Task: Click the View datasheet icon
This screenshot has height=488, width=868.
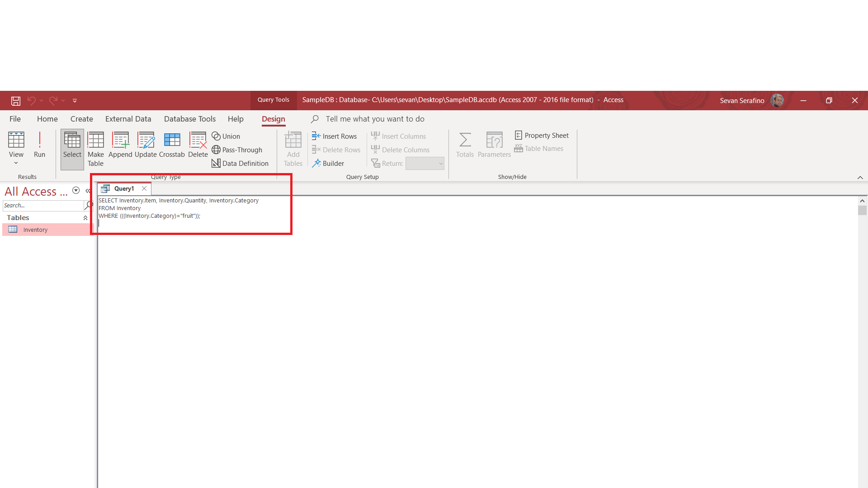Action: pyautogui.click(x=16, y=140)
